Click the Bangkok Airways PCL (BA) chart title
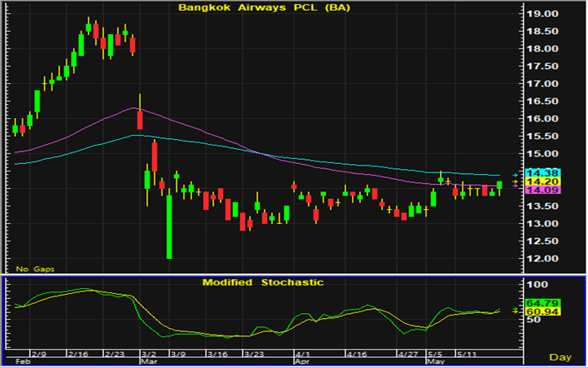 click(x=264, y=7)
